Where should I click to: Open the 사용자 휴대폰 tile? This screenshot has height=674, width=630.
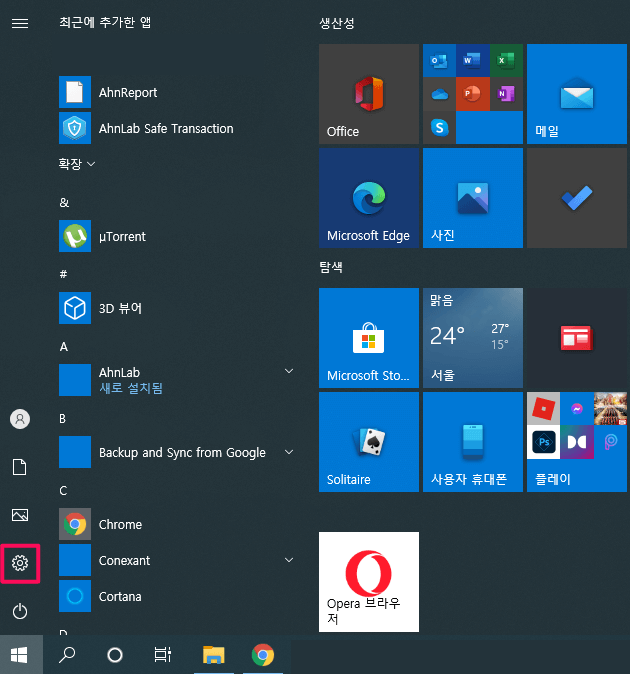click(473, 442)
